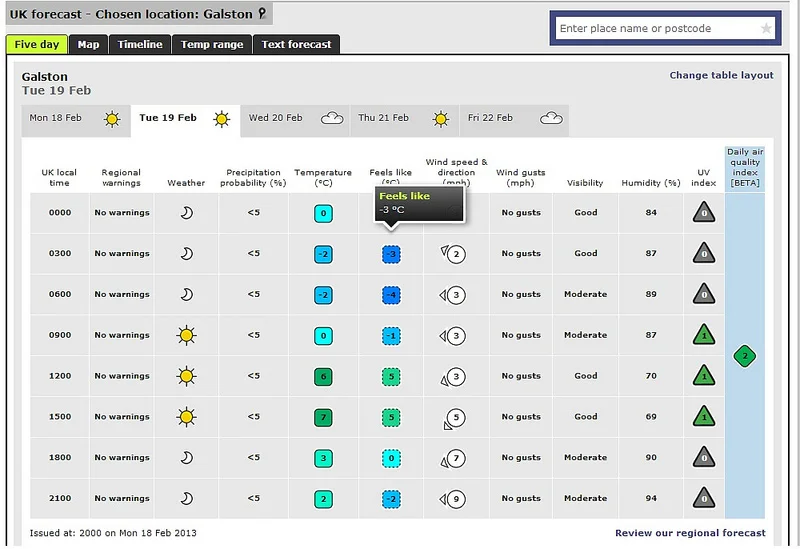This screenshot has width=800, height=549.
Task: Click the wind direction icon at 2100
Action: pyautogui.click(x=443, y=499)
